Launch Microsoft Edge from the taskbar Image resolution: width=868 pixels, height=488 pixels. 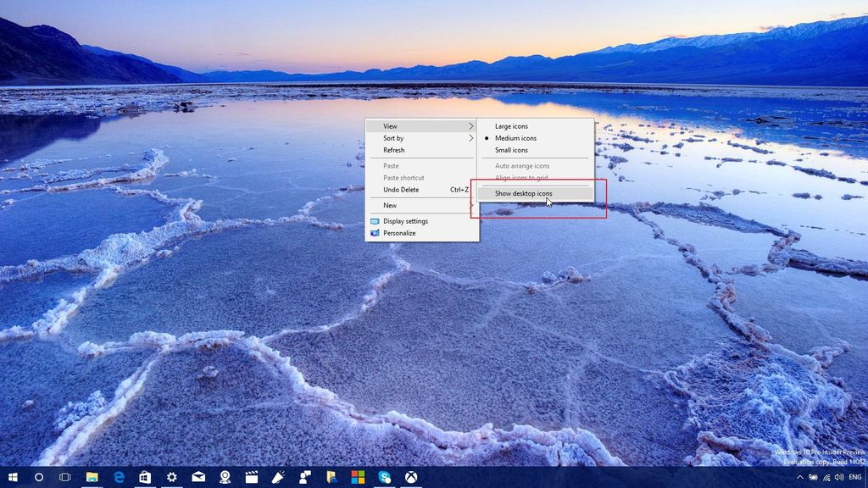coord(119,478)
